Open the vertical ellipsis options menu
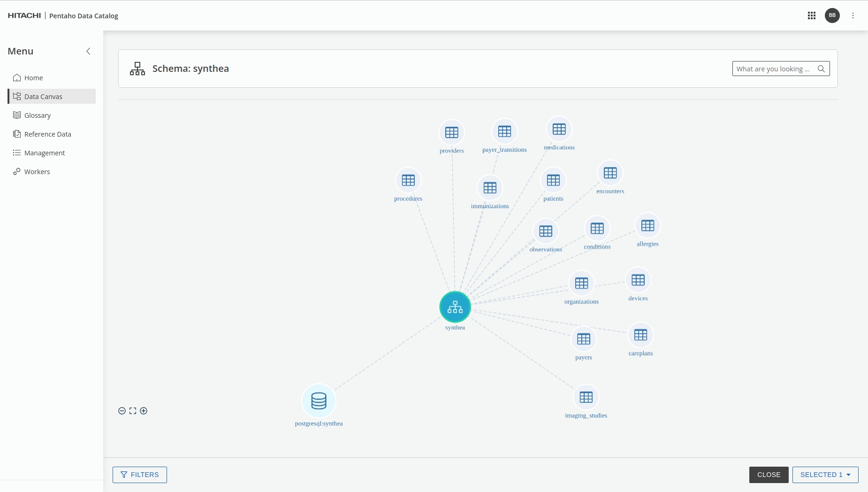Viewport: 868px width, 492px height. 853,15
